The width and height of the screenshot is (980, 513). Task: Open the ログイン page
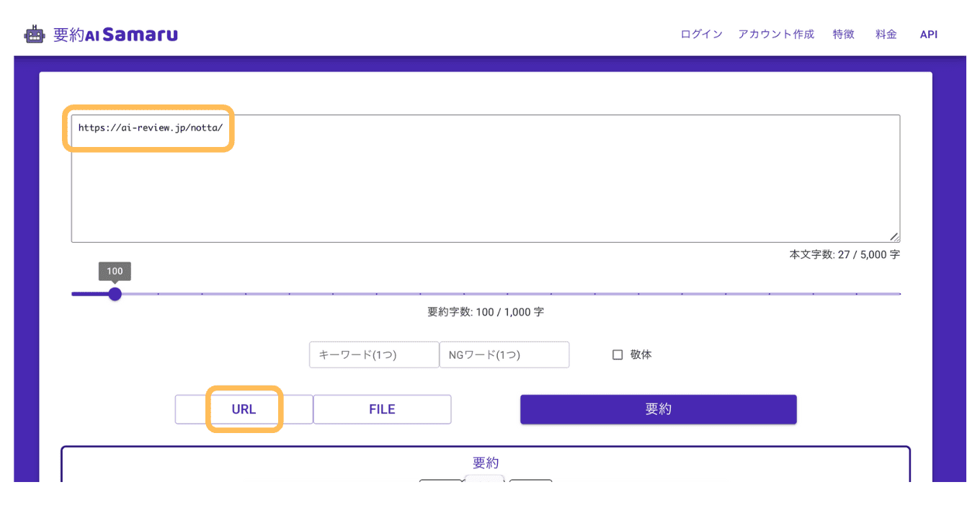point(701,34)
